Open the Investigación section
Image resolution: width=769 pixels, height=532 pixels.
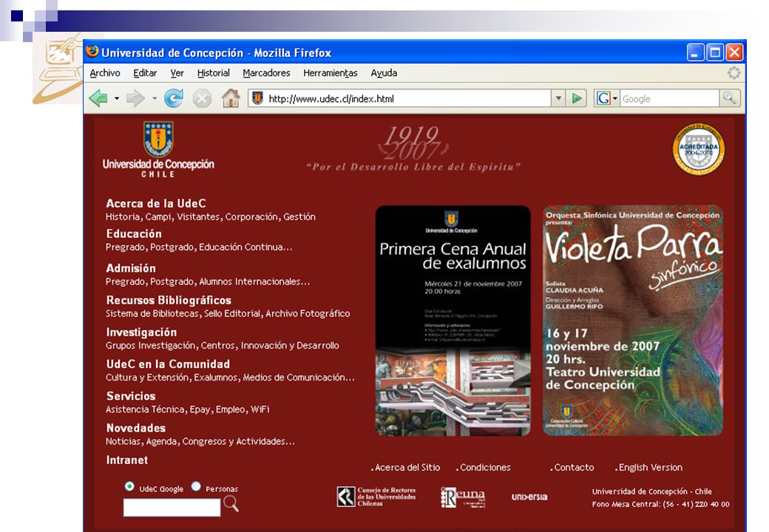(141, 332)
